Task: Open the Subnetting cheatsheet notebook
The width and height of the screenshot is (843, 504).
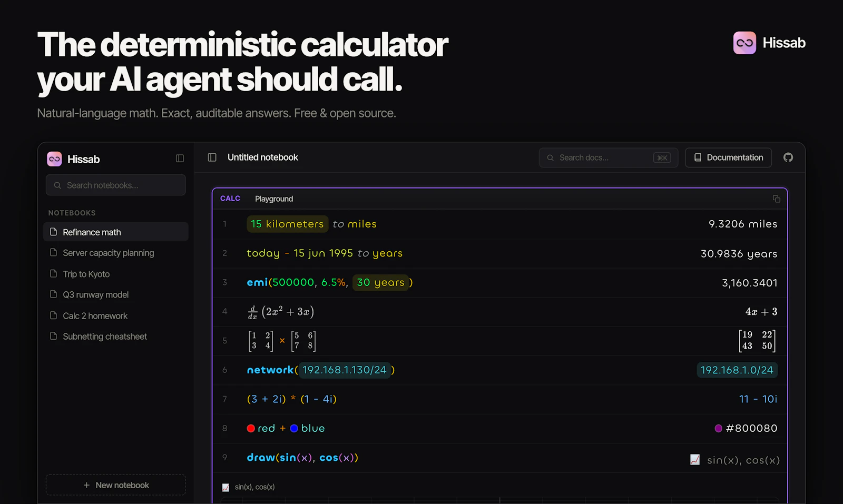Action: pyautogui.click(x=116, y=336)
